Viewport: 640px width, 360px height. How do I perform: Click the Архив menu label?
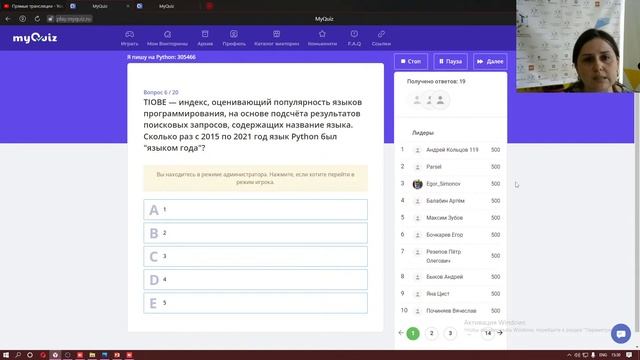coord(205,44)
